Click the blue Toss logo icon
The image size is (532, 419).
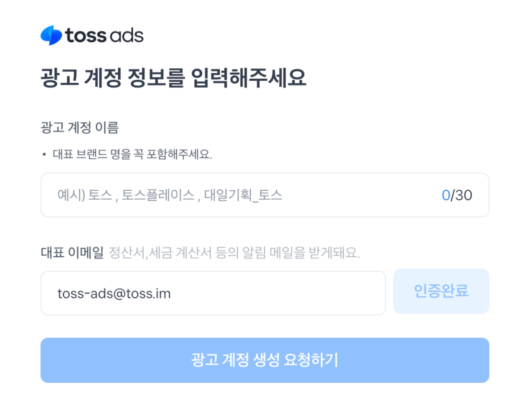pos(51,35)
